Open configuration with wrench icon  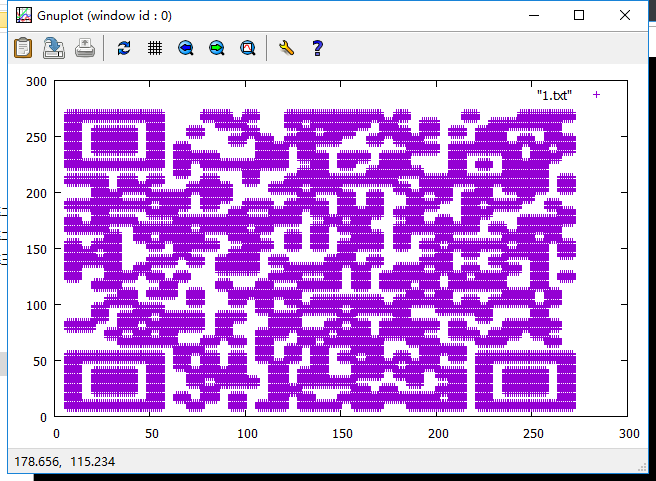pyautogui.click(x=286, y=47)
